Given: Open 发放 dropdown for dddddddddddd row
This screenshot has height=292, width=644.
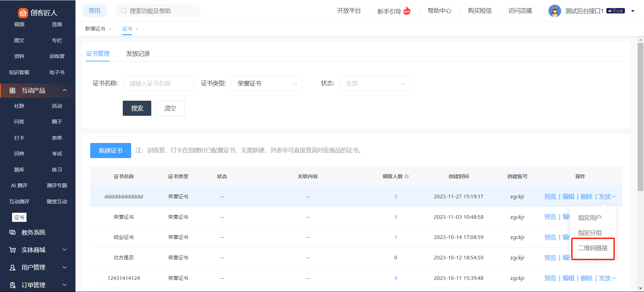Looking at the screenshot, I should (x=607, y=197).
